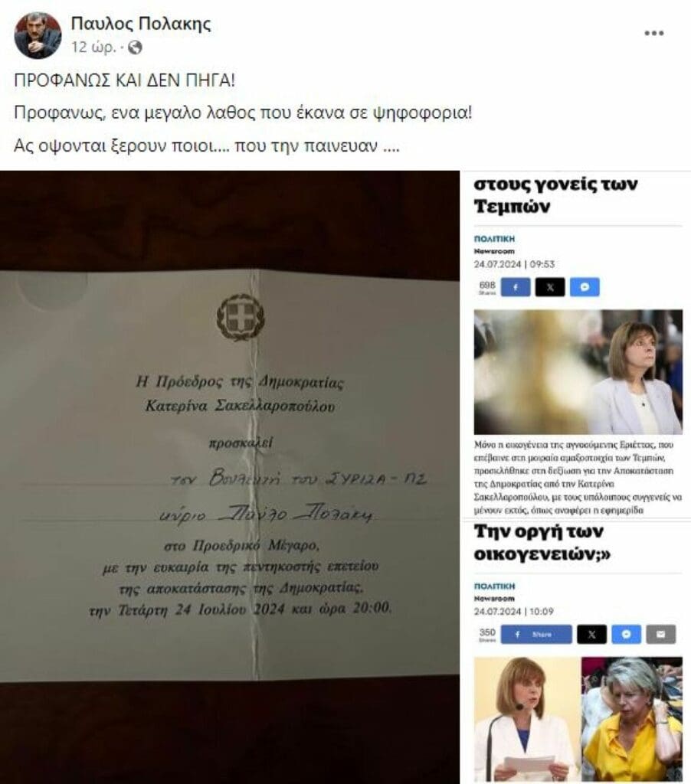Click the public globe privacy icon
Screen dimensions: 691x784
(x=135, y=47)
